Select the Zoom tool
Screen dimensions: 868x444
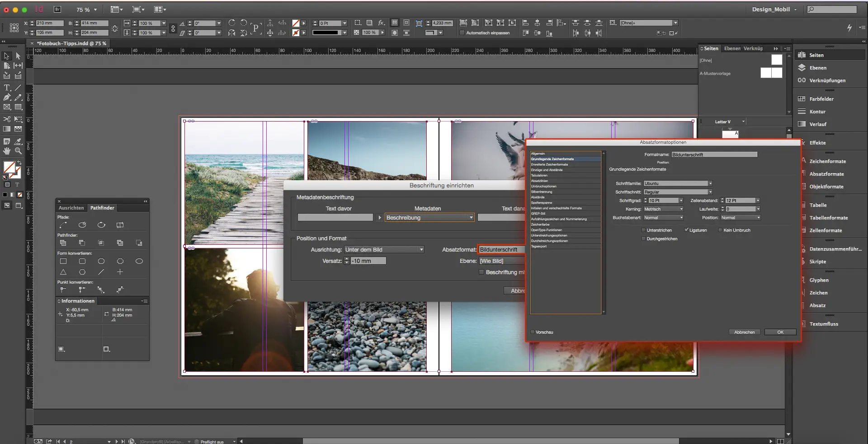(19, 151)
